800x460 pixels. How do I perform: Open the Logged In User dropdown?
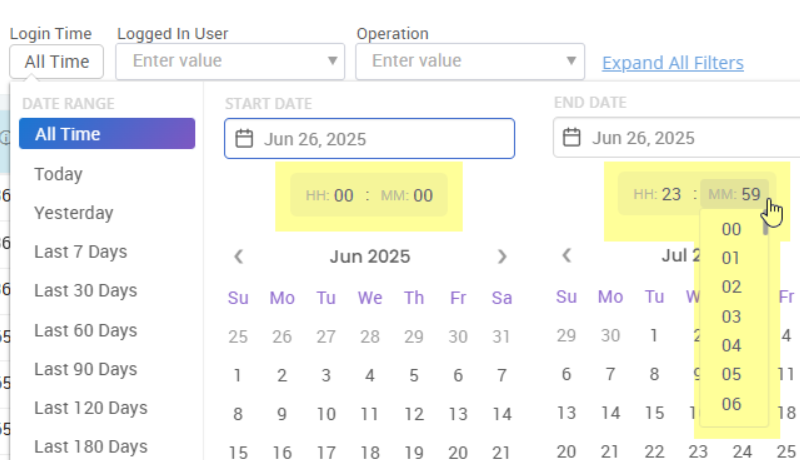pyautogui.click(x=230, y=61)
